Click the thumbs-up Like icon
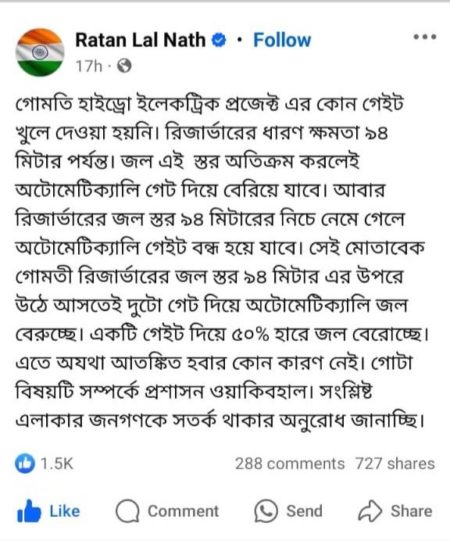Viewport: 450px width, 541px height. coord(29,511)
